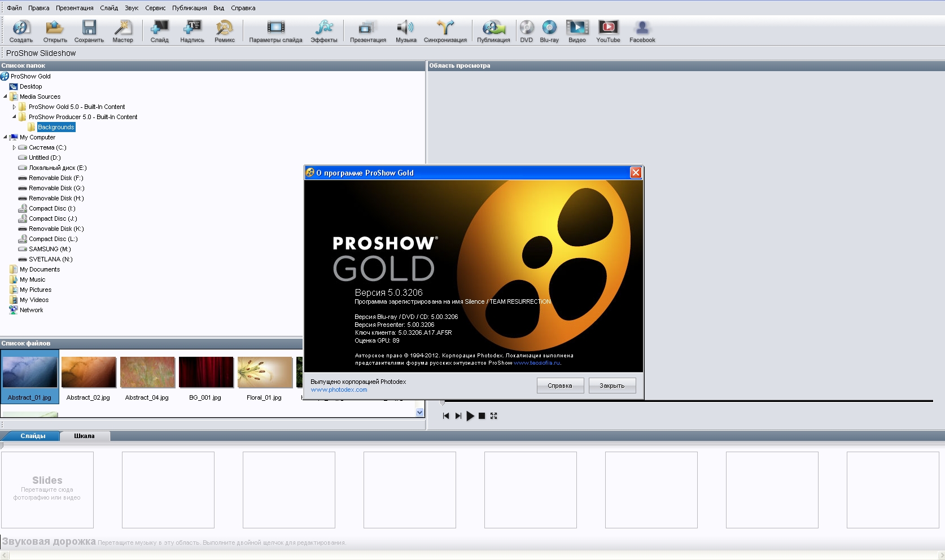Launch the Мастер wizard icon
Image resolution: width=945 pixels, height=560 pixels.
tap(123, 31)
